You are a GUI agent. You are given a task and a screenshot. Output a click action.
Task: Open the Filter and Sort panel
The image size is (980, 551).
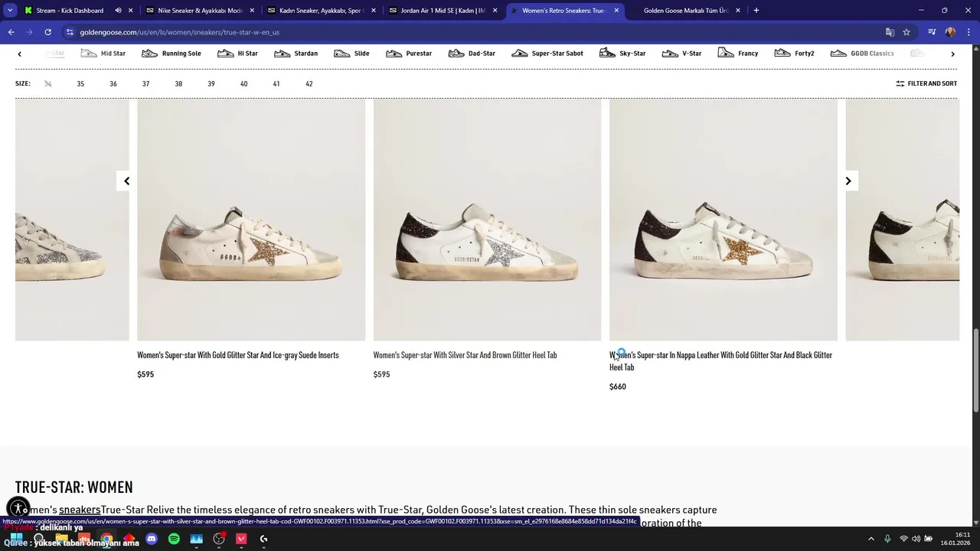(926, 83)
